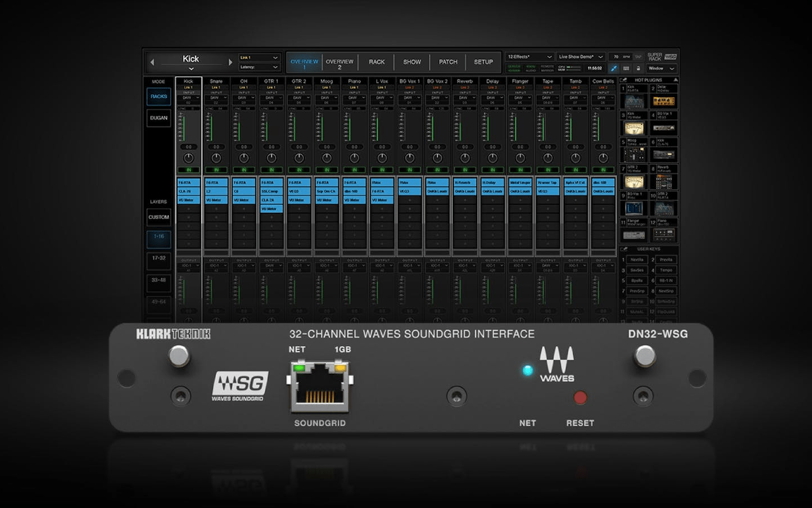Toggle the IN button on Cow Bells channel
The height and width of the screenshot is (508, 812).
(603, 170)
